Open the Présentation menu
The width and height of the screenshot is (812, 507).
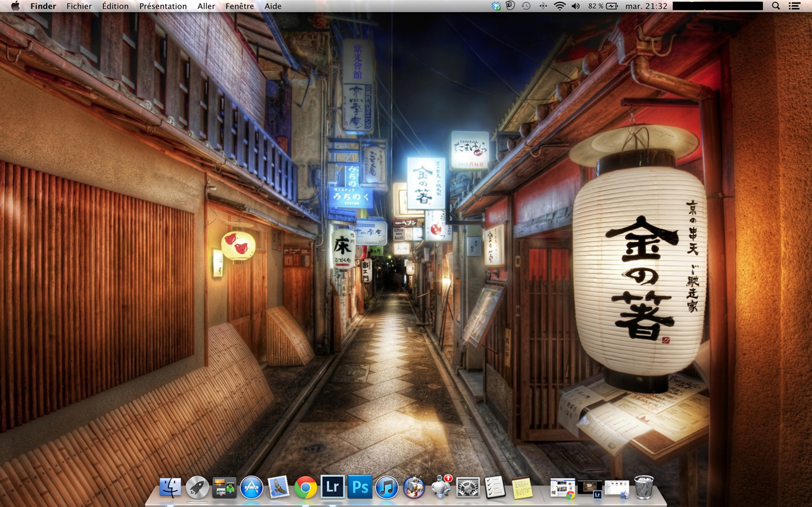click(162, 6)
